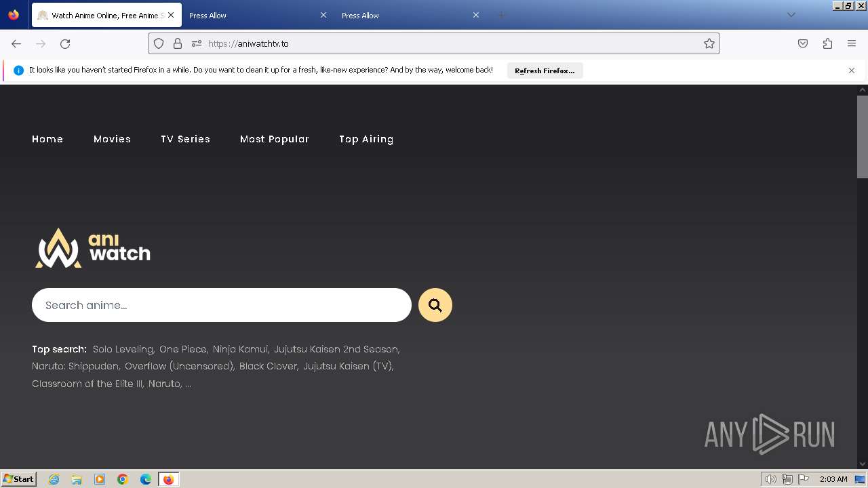
Task: Save page to Pocket
Action: click(803, 43)
